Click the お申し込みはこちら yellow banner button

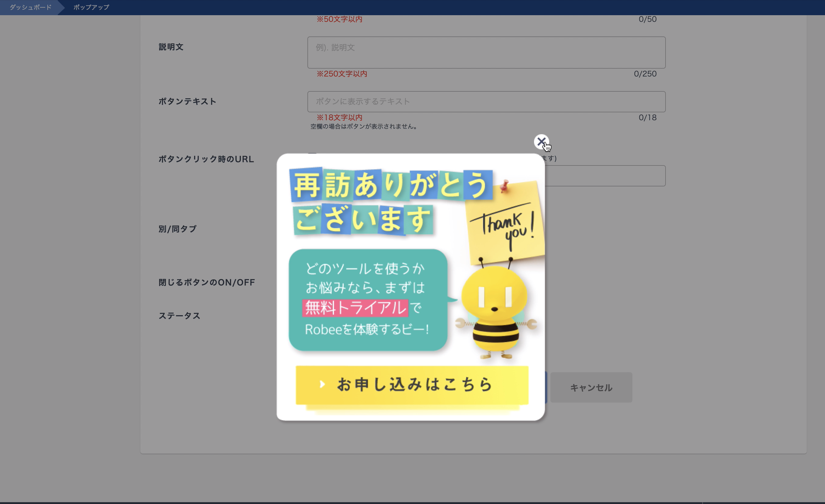click(412, 385)
